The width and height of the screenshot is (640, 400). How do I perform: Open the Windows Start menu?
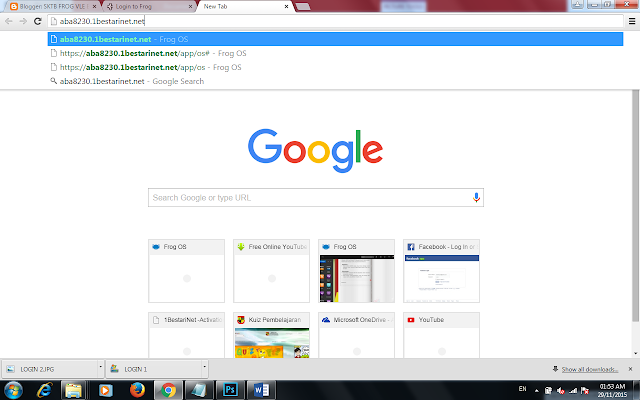pyautogui.click(x=13, y=391)
